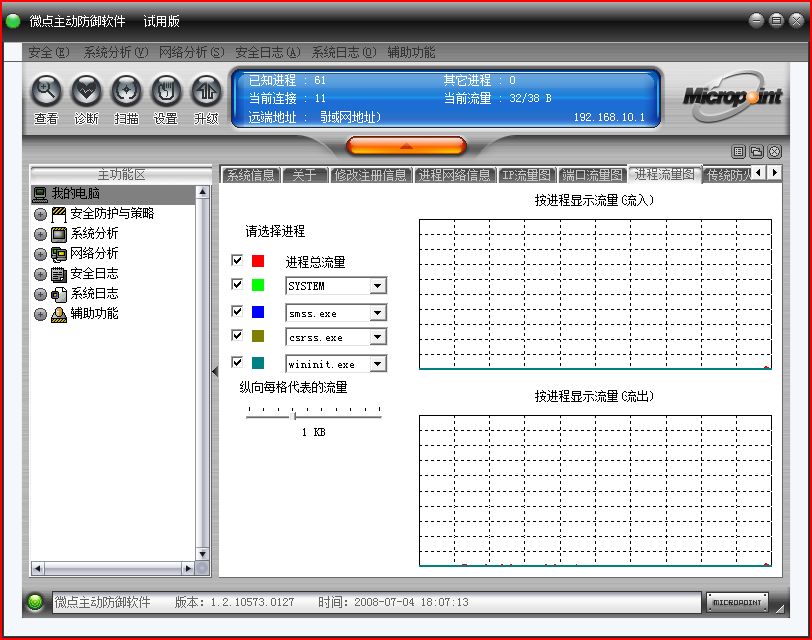Click the window restore icon below the logo
The width and height of the screenshot is (812, 640).
pyautogui.click(x=757, y=152)
